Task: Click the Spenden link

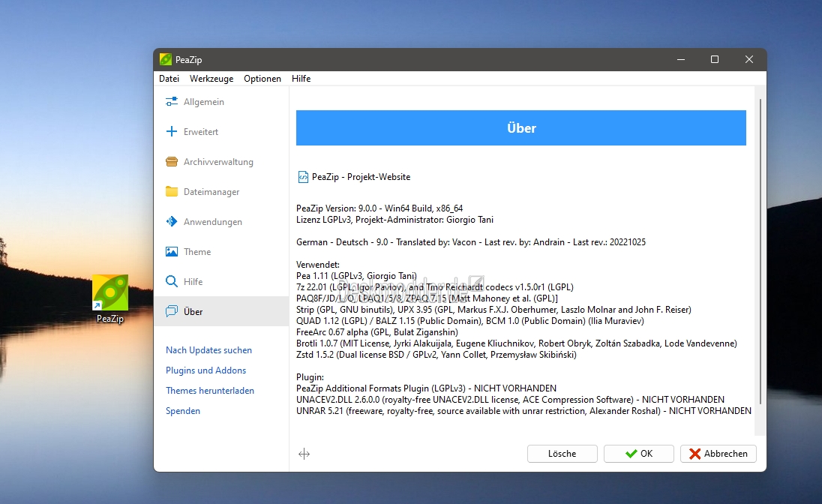Action: tap(183, 411)
